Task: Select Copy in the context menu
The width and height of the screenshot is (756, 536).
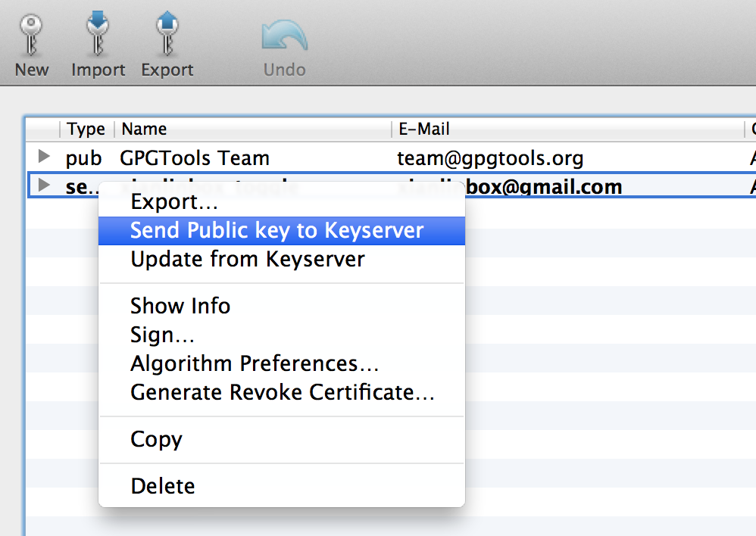Action: (x=156, y=440)
